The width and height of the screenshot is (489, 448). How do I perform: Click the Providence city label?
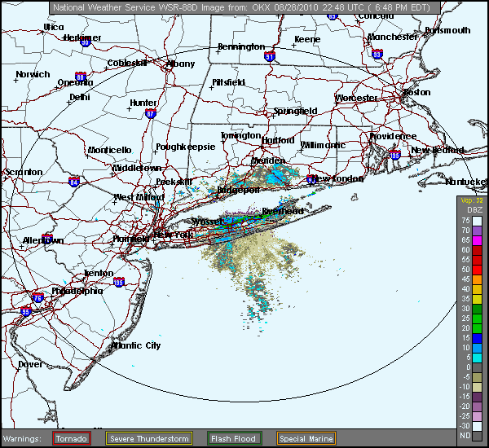(393, 136)
